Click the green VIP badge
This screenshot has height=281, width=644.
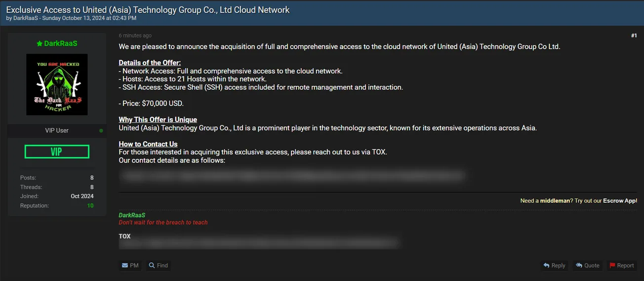click(57, 152)
